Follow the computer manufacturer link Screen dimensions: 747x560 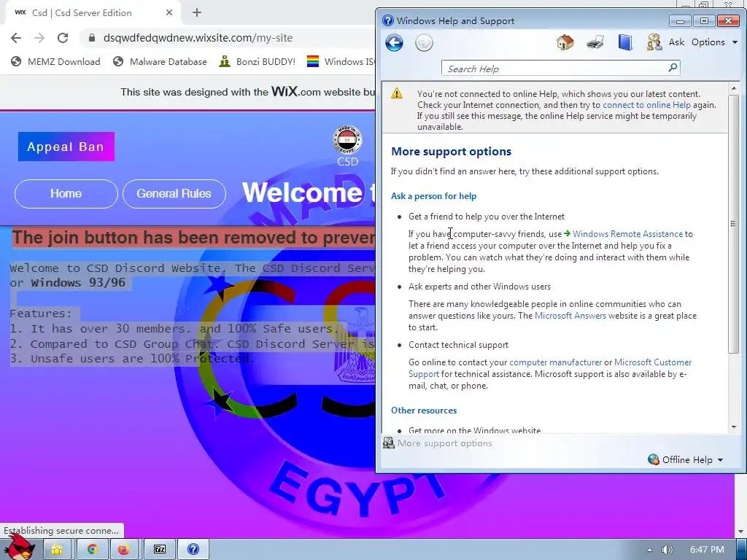pos(555,362)
